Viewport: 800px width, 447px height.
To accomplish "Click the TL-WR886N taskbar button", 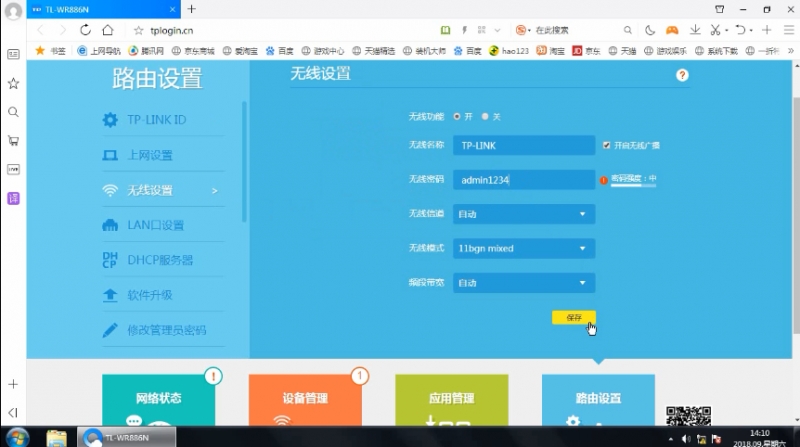I will pyautogui.click(x=127, y=437).
